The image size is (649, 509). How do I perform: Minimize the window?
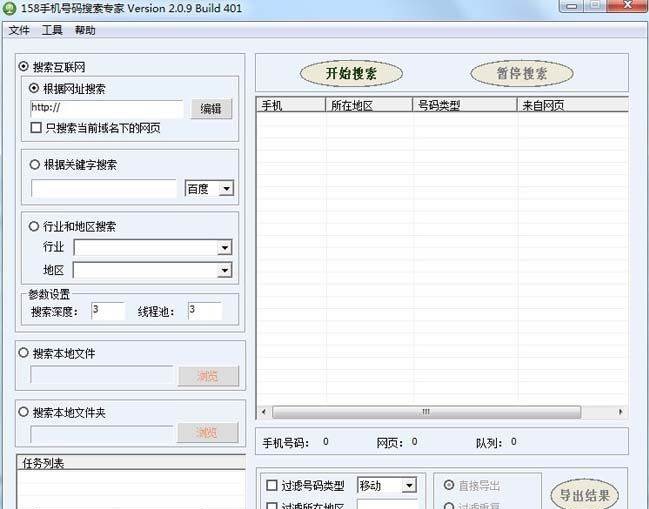coord(571,5)
